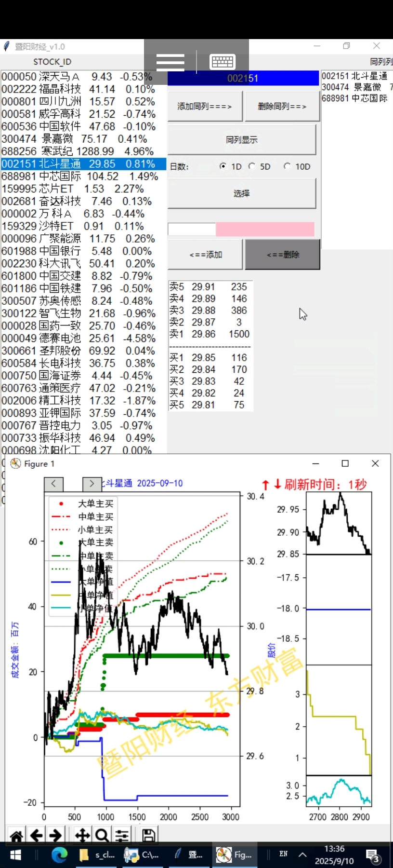Click the blue 002151 stock ID display
The width and height of the screenshot is (393, 868).
point(243,78)
